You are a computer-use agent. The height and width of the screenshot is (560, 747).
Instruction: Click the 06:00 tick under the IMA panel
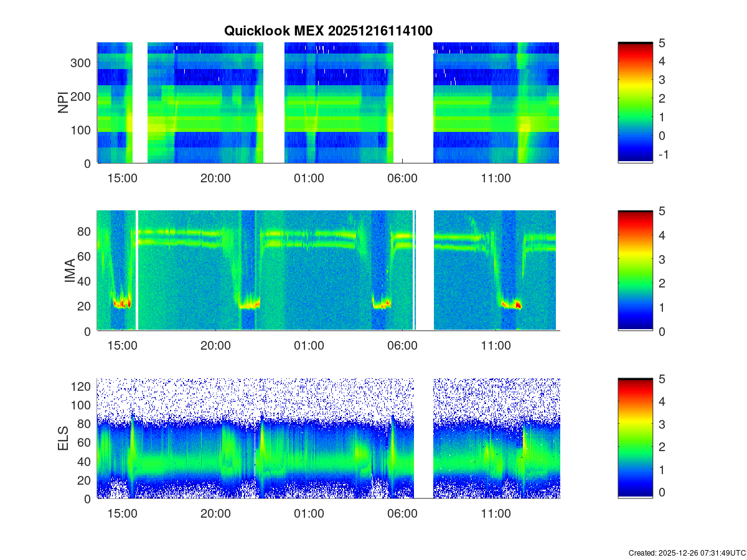tap(402, 346)
